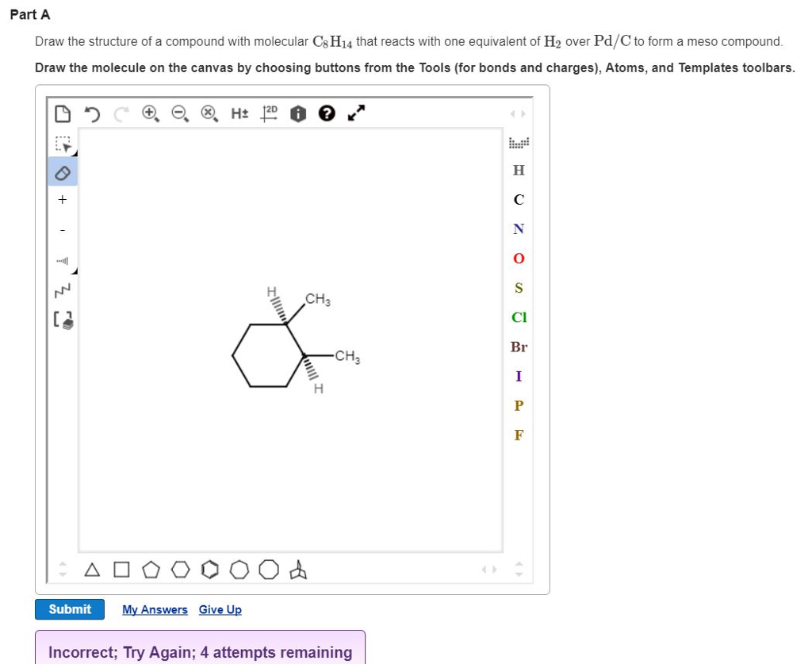The height and width of the screenshot is (664, 812).
Task: Click the right chevron beside top toolbar
Action: coord(524,113)
